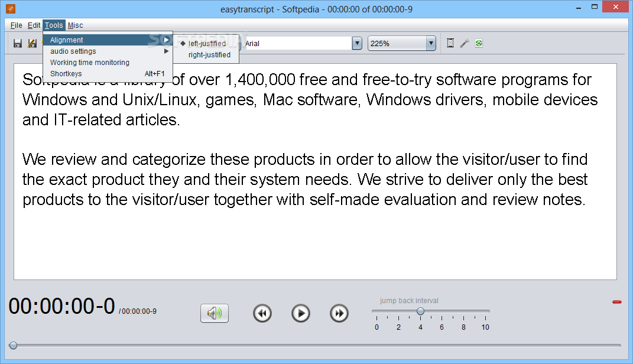Click the Alignment submenu entry

point(108,40)
